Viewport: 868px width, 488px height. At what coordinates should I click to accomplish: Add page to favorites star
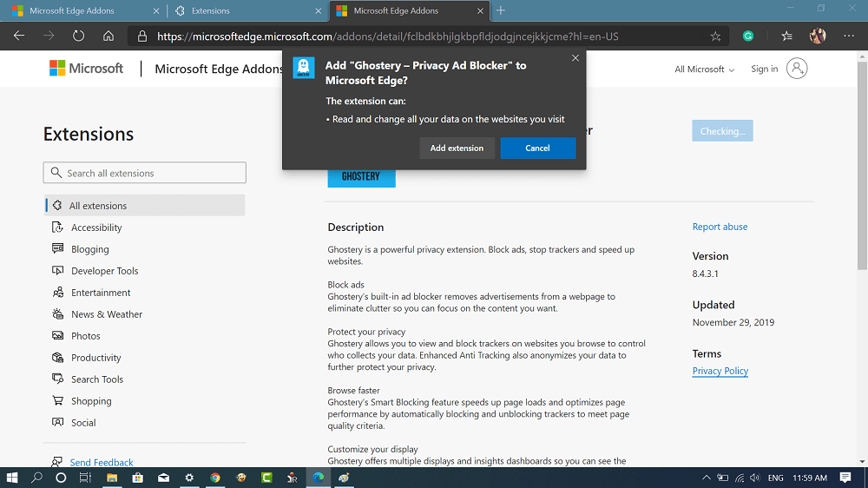pos(715,36)
